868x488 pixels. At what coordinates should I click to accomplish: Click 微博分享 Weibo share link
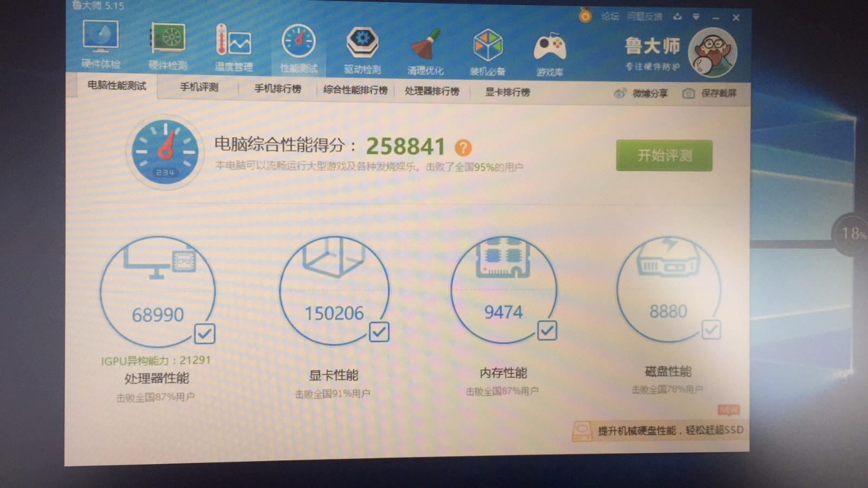(642, 93)
